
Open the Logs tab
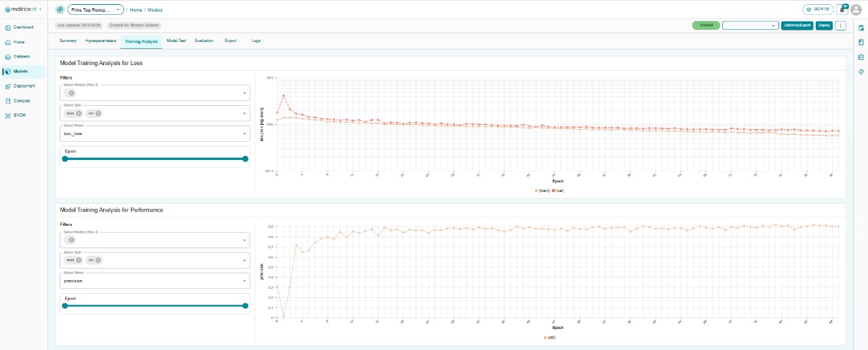point(256,41)
